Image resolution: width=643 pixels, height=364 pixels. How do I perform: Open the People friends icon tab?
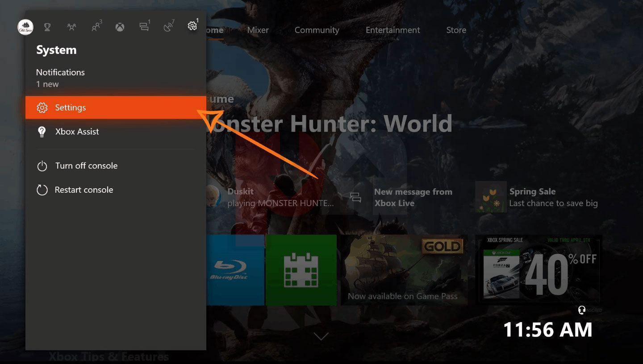[96, 26]
